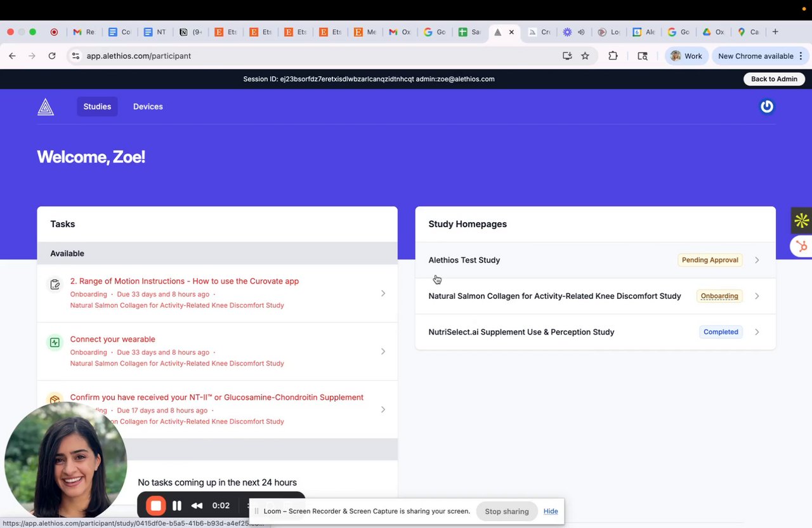Click Stop sharing button
Viewport: 812px width, 528px height.
(507, 511)
